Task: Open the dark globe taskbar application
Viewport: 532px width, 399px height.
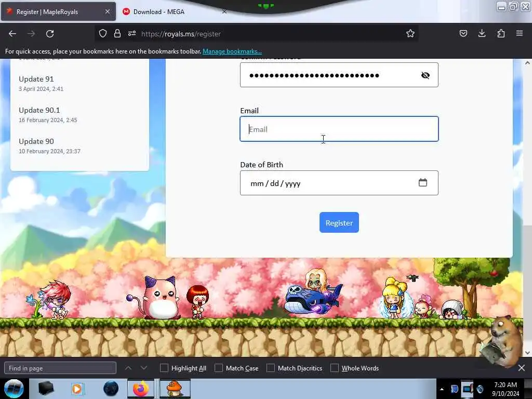Action: coord(111,389)
